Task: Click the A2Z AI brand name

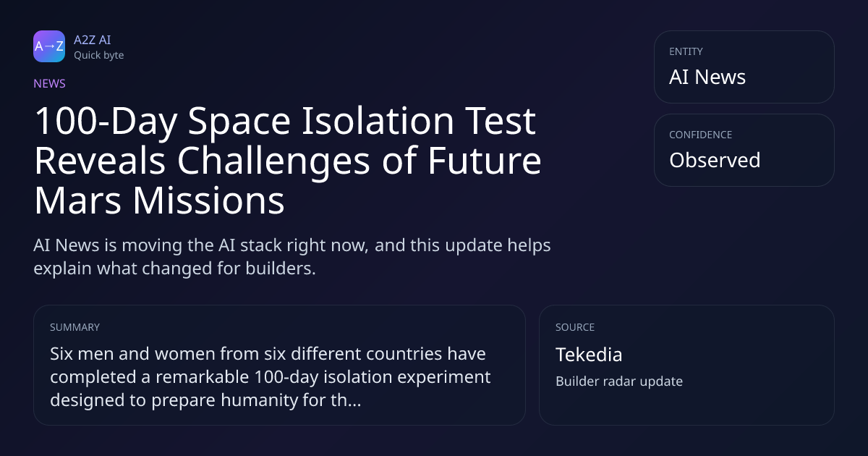Action: (92, 40)
